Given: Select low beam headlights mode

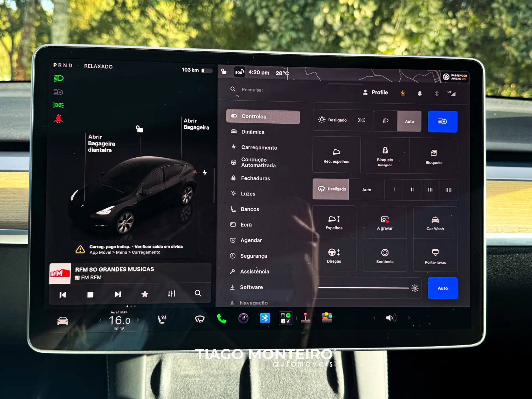Looking at the screenshot, I should [x=385, y=121].
